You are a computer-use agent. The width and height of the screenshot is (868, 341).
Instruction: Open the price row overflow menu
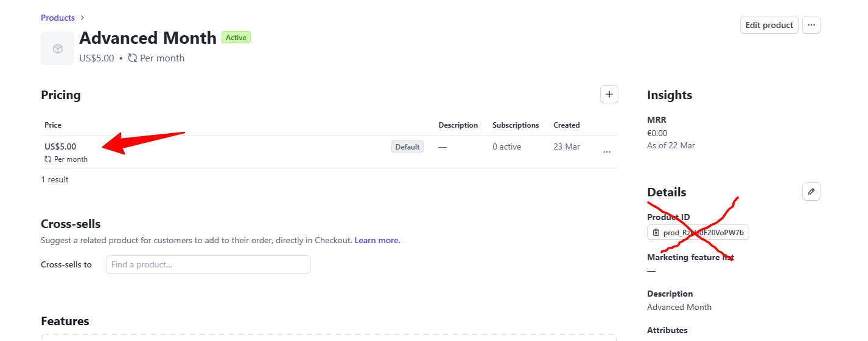[606, 152]
